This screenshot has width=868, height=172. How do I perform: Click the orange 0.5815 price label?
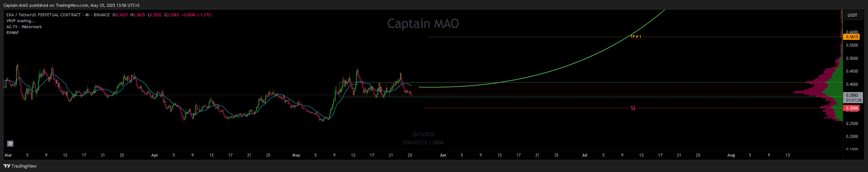click(851, 37)
